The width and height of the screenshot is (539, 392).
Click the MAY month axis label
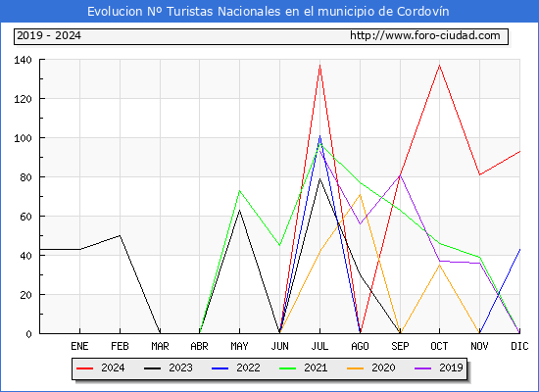tap(239, 346)
